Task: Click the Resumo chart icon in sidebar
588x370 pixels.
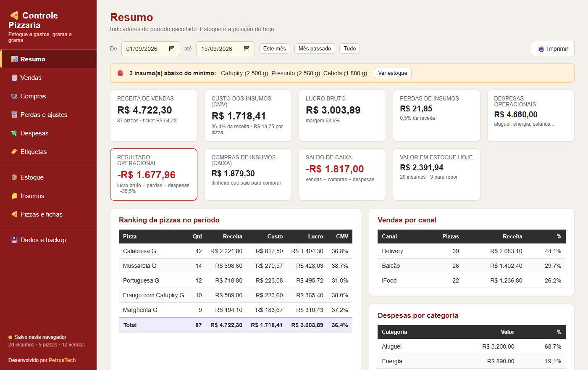Action: [x=14, y=59]
